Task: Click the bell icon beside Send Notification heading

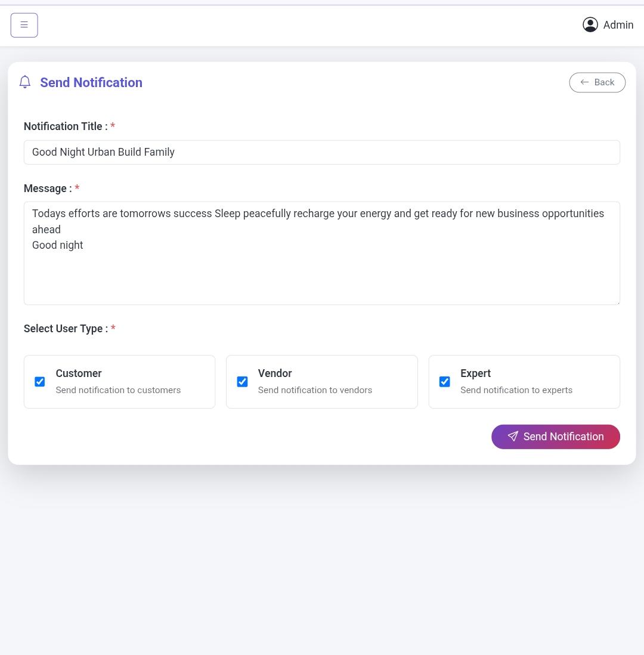Action: [x=25, y=82]
